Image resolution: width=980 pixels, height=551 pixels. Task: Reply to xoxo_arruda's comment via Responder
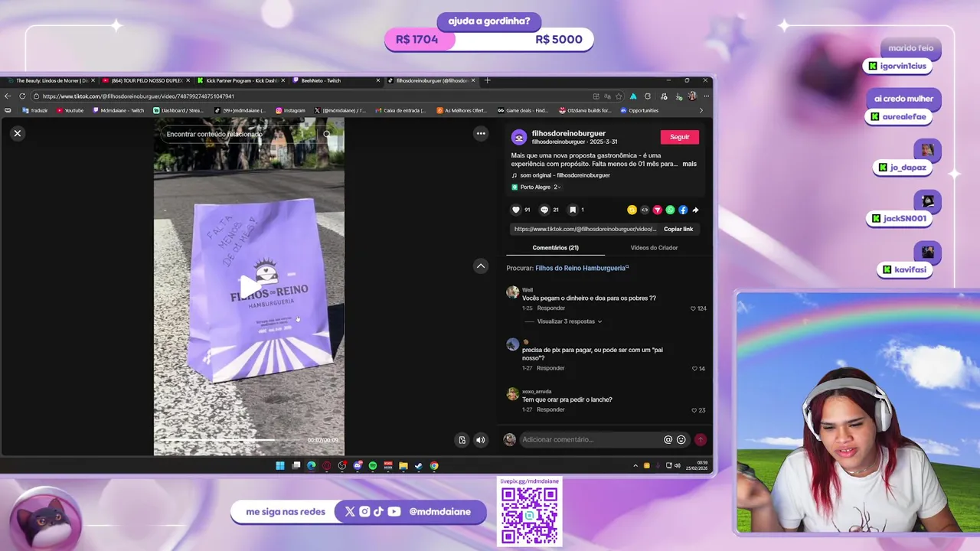550,409
